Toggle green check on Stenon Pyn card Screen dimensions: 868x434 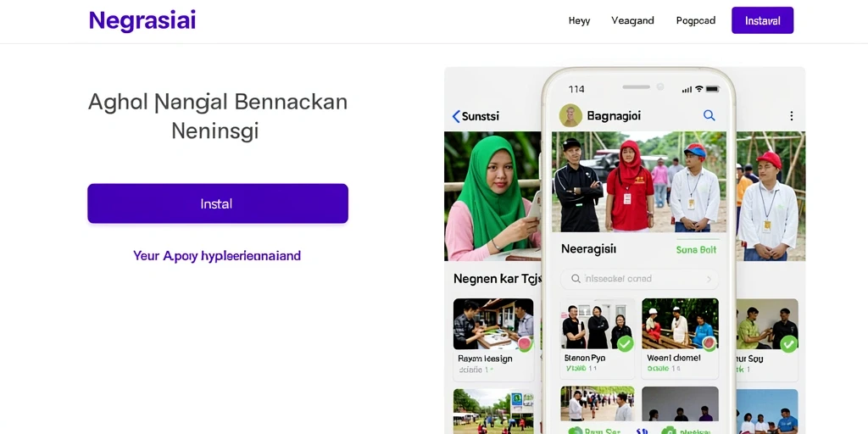click(x=625, y=344)
